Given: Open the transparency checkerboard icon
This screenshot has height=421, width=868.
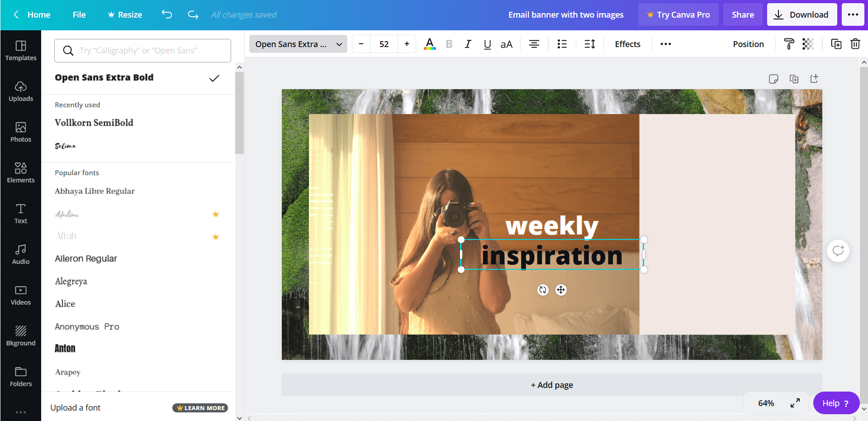Looking at the screenshot, I should click(x=808, y=44).
